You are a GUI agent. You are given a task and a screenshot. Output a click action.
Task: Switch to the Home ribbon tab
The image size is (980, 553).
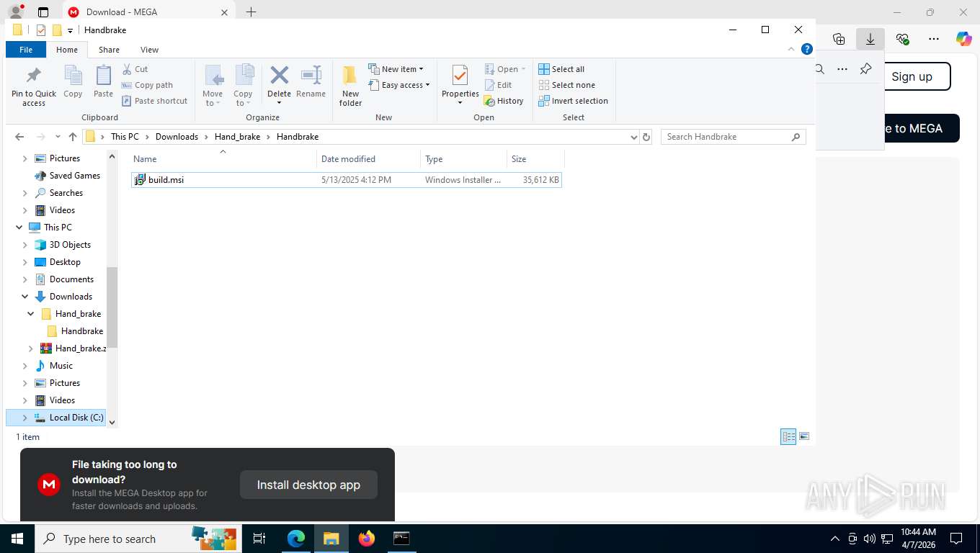(67, 50)
